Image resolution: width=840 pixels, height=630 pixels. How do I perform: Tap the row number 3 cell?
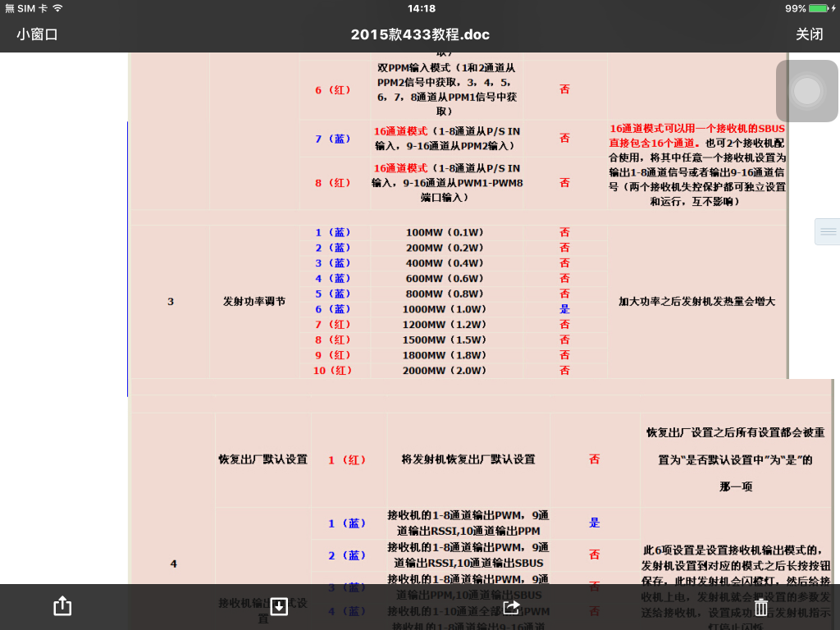click(x=171, y=302)
